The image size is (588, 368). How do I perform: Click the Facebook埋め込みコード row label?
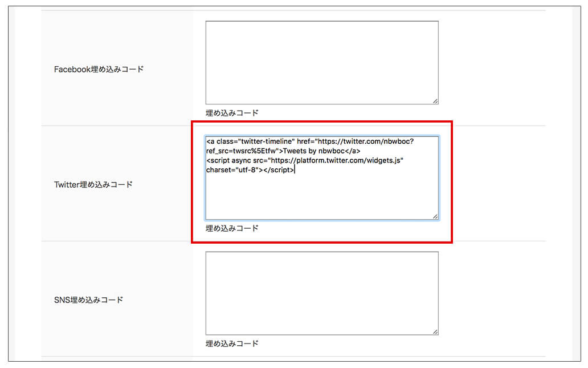[x=99, y=69]
